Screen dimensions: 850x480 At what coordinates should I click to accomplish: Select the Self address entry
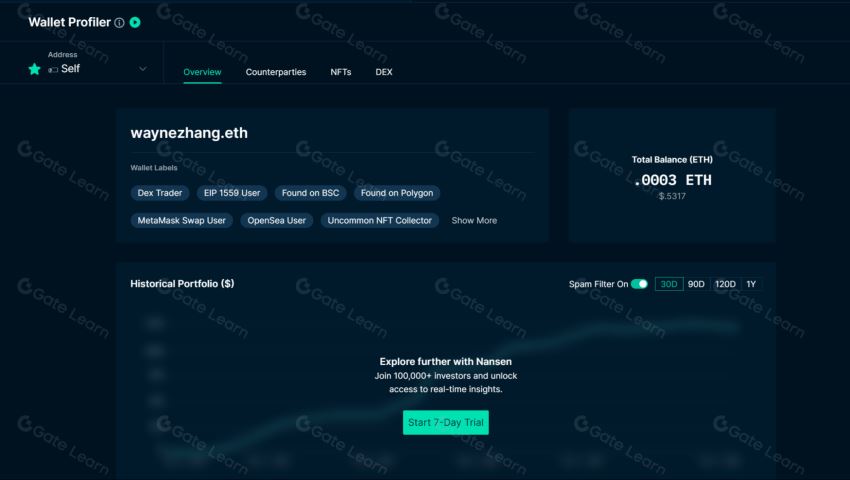[x=70, y=69]
